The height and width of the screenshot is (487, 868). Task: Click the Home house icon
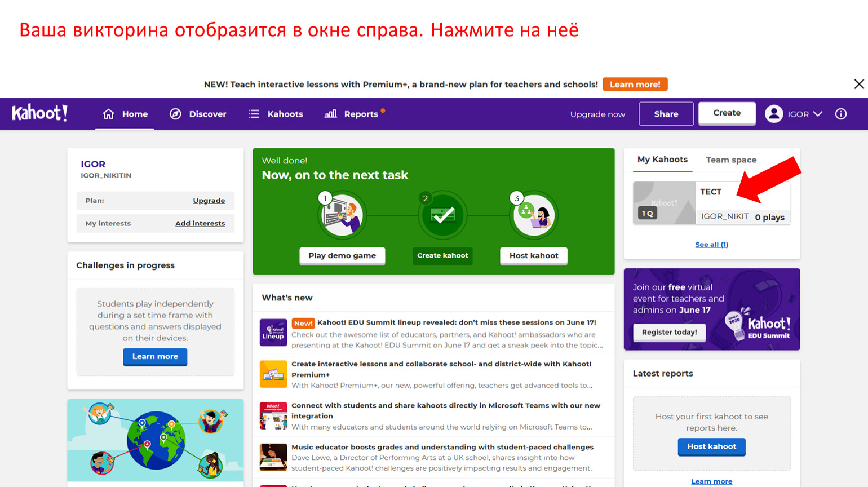[x=108, y=114]
